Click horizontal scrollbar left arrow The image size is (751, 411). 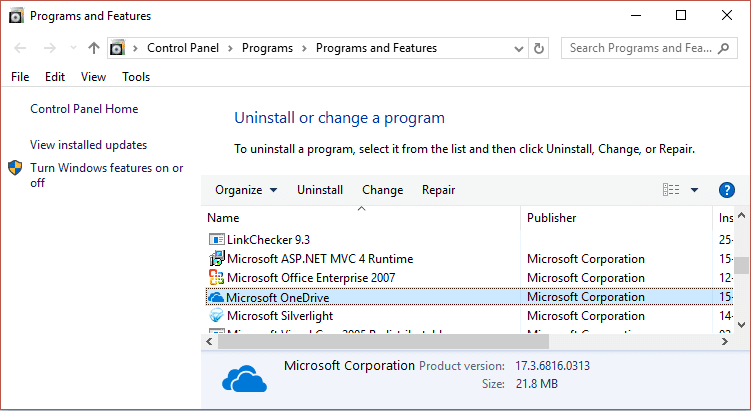pos(209,342)
